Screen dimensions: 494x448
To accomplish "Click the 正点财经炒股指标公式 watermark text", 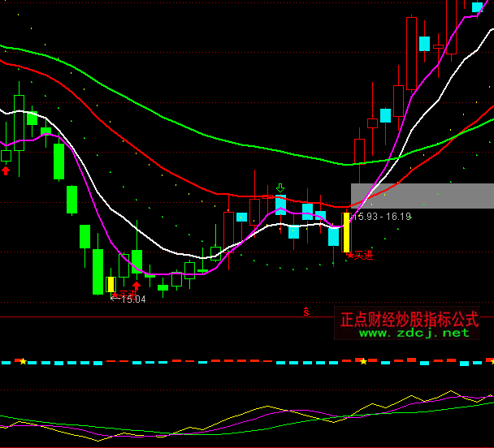I will pos(409,318).
